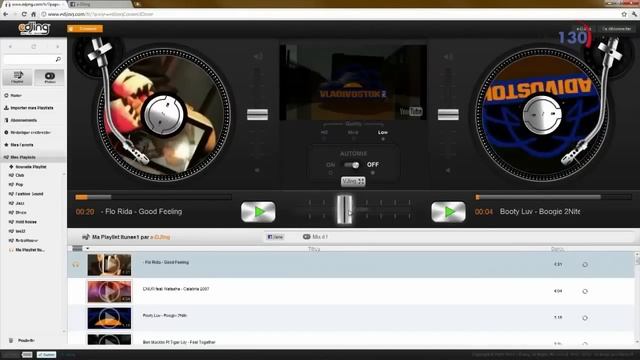This screenshot has height=360, width=640.
Task: Click action icon on Booty Luv row
Action: [585, 318]
